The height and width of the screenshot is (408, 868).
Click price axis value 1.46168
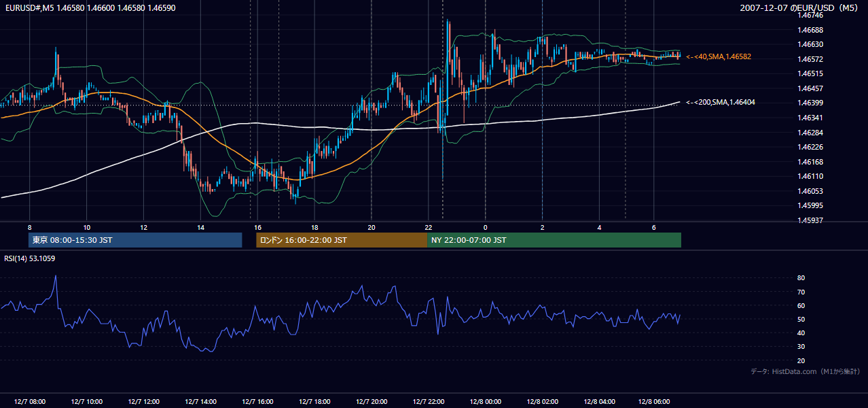(810, 162)
